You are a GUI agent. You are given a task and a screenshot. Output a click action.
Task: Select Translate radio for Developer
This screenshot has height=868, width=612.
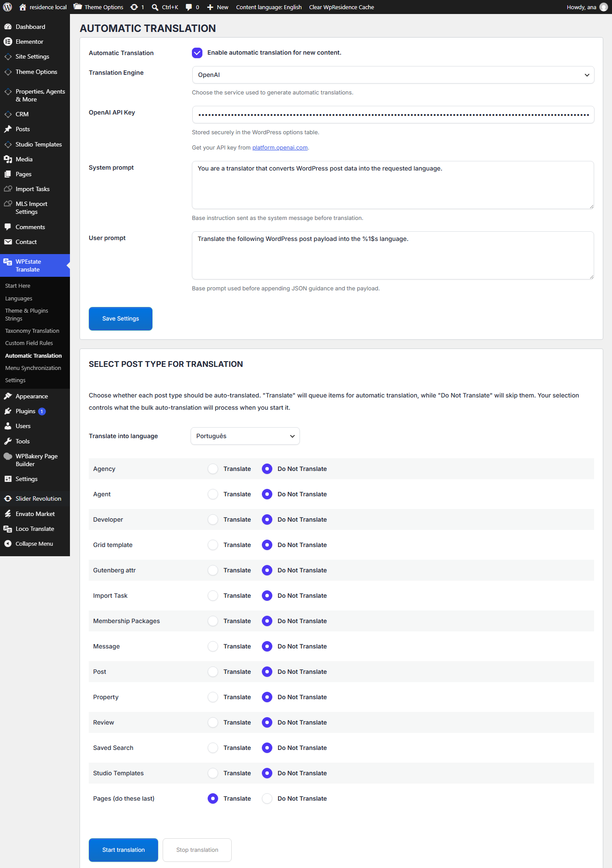(213, 519)
